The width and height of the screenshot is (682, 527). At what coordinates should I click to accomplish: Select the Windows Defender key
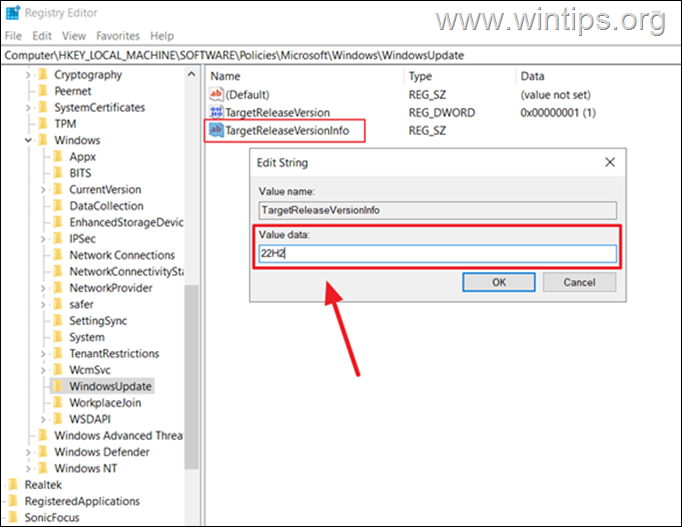click(x=102, y=452)
